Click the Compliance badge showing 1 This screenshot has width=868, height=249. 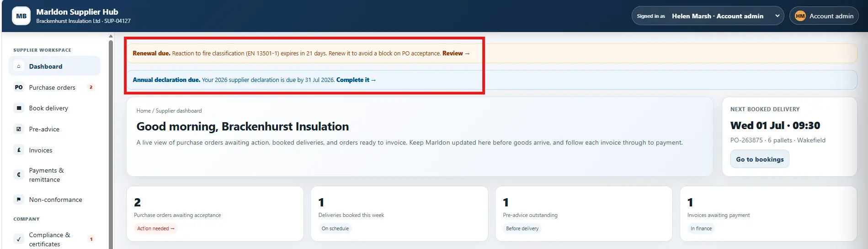pyautogui.click(x=91, y=239)
